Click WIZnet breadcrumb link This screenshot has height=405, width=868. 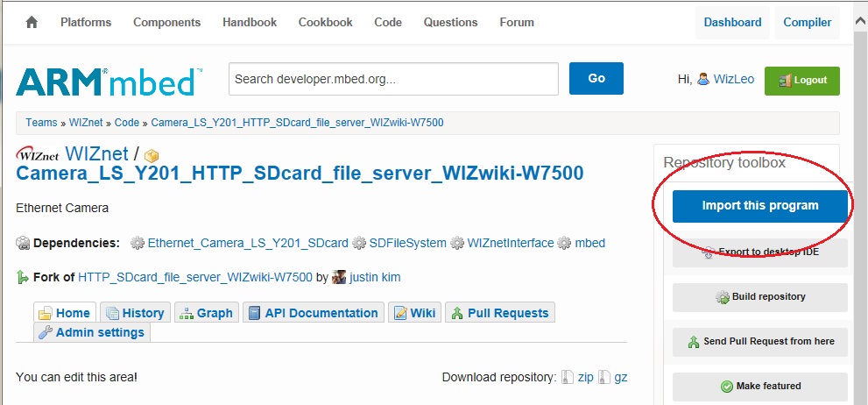coord(86,123)
